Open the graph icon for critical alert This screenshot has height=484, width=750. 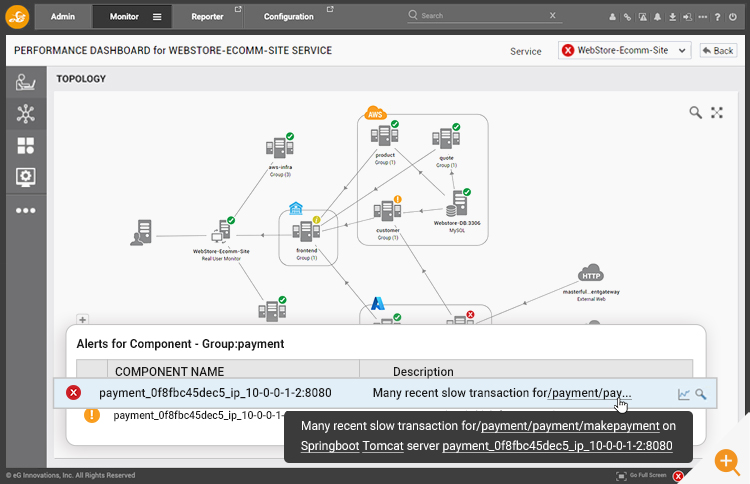coord(684,394)
